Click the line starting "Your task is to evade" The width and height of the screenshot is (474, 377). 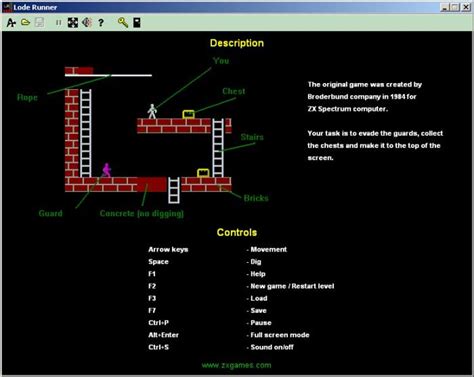pyautogui.click(x=375, y=133)
